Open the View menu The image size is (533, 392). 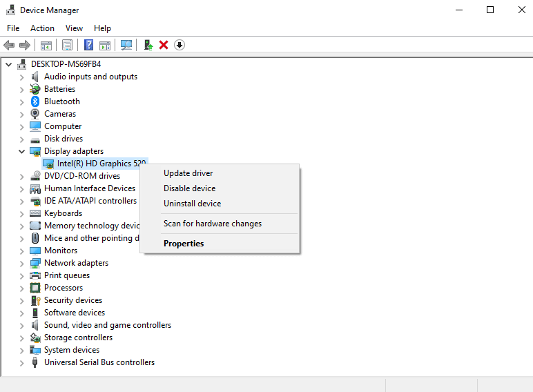click(x=74, y=28)
